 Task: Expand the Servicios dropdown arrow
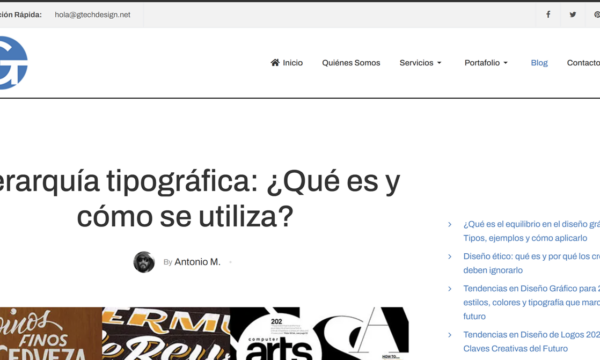pyautogui.click(x=439, y=63)
